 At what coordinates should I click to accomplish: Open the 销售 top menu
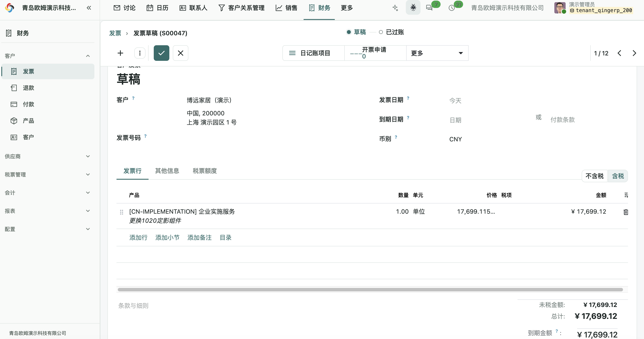(286, 8)
